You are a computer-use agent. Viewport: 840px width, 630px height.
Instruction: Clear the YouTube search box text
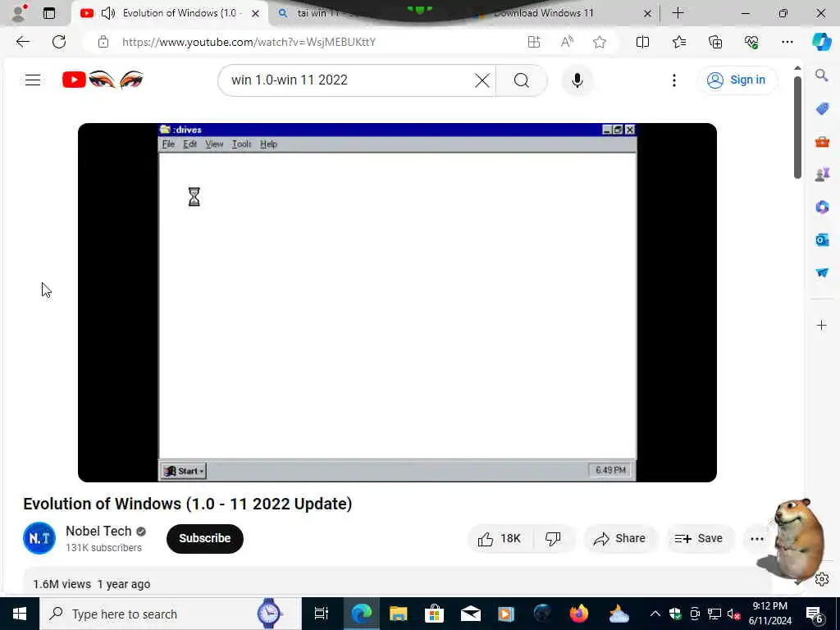(x=482, y=80)
